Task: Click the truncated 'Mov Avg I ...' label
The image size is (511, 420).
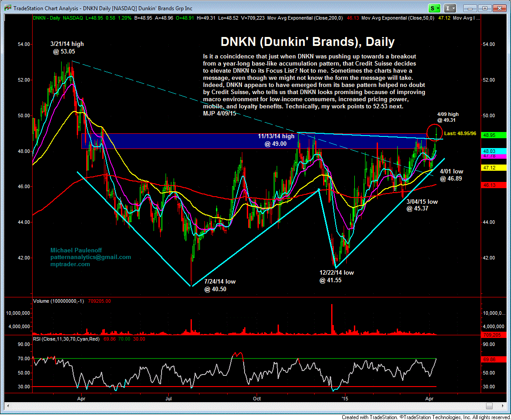Action: 466,18
